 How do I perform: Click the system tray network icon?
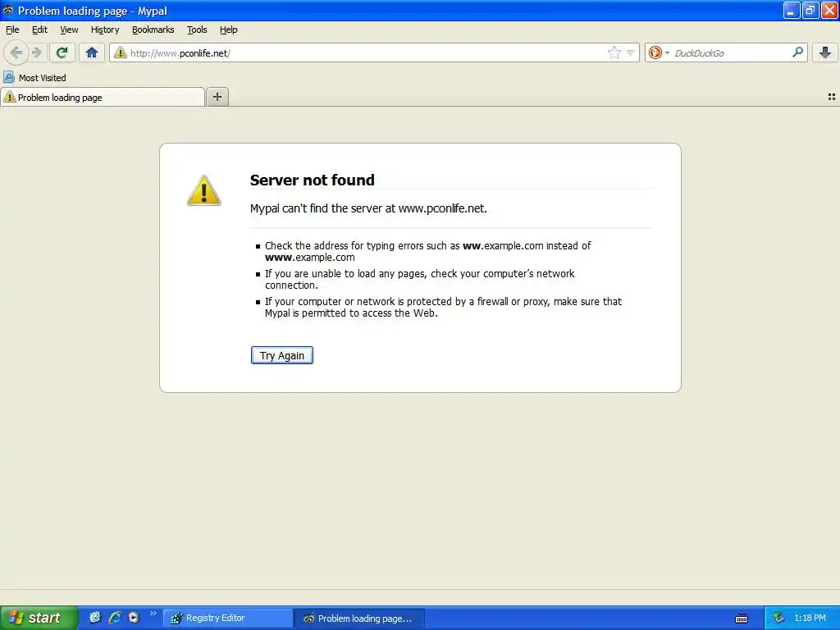click(x=779, y=619)
